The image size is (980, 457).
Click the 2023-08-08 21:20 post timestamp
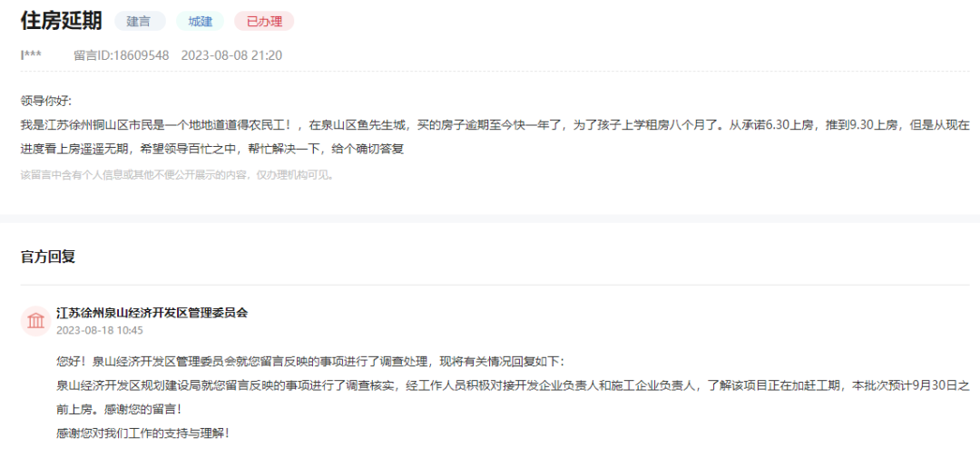(x=231, y=55)
